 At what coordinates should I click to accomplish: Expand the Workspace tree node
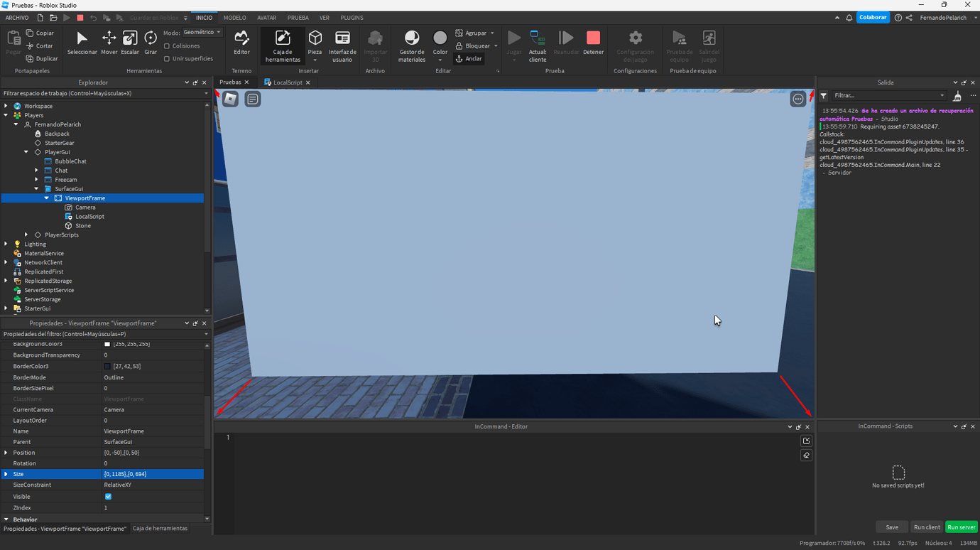tap(6, 106)
